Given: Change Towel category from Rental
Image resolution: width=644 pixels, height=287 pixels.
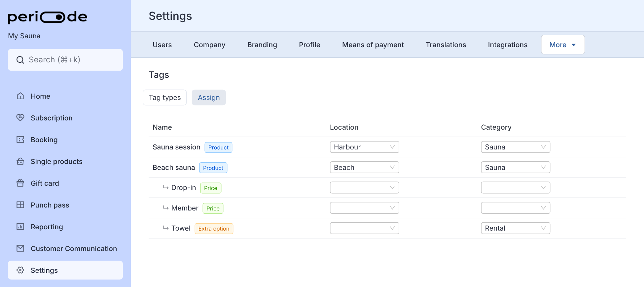Looking at the screenshot, I should pos(516,228).
